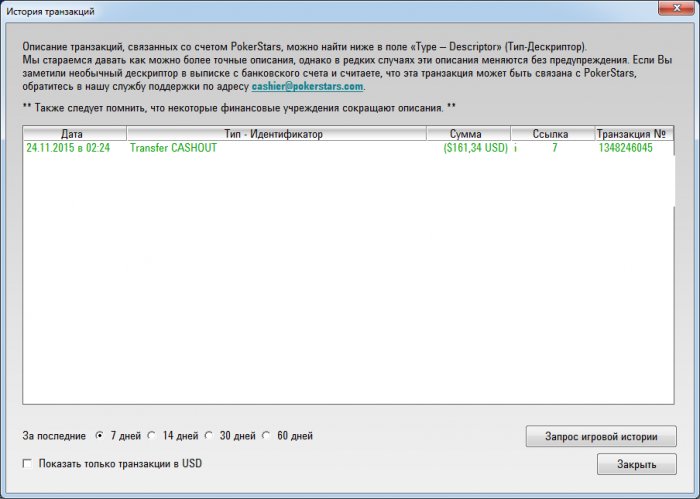Sort by the Дата column header
Viewport: 700px width, 499px height.
75,134
